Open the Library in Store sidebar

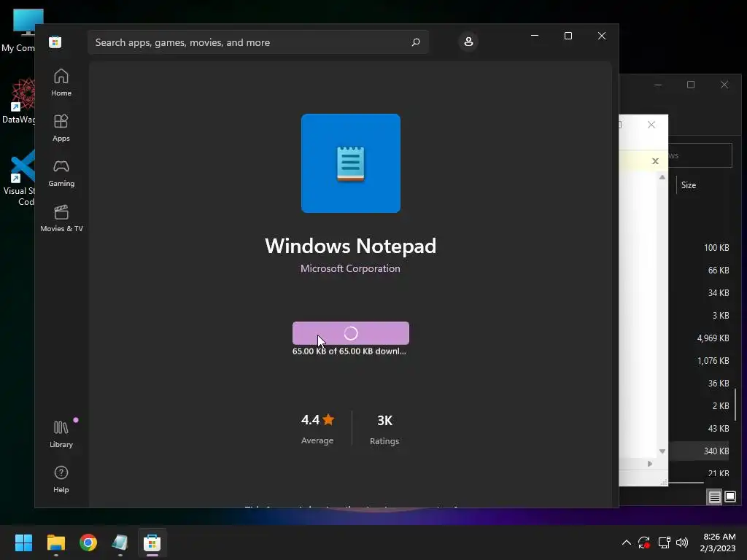pyautogui.click(x=61, y=434)
